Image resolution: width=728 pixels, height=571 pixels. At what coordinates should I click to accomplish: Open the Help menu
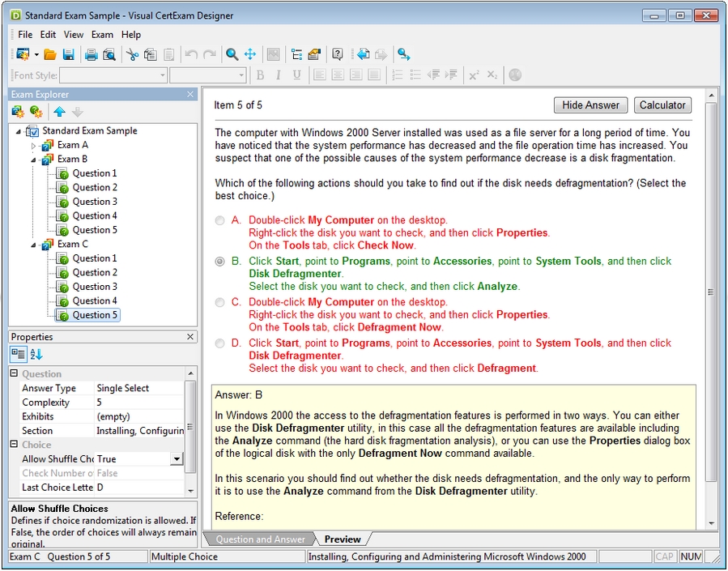[x=131, y=35]
